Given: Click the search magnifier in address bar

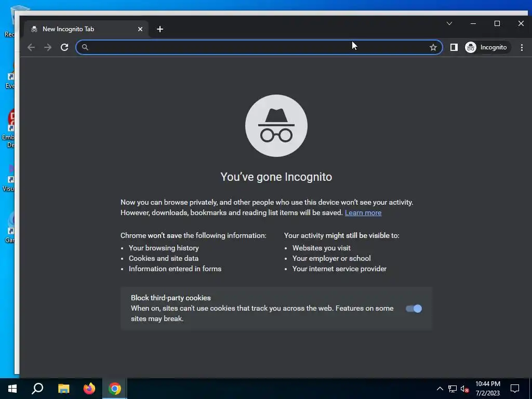Looking at the screenshot, I should pyautogui.click(x=85, y=47).
